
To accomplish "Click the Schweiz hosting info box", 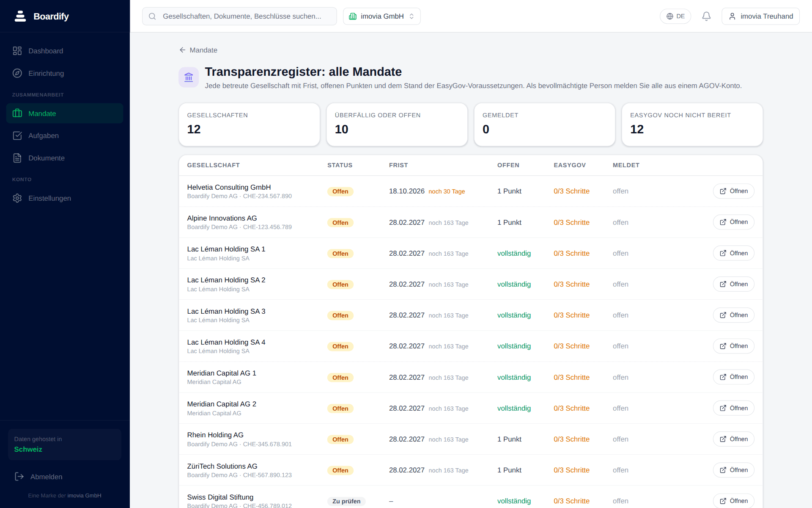I will (x=65, y=444).
